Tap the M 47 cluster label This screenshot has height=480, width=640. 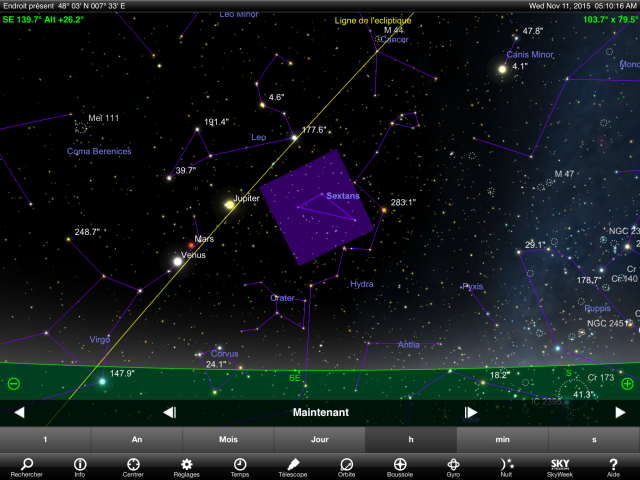pos(564,174)
